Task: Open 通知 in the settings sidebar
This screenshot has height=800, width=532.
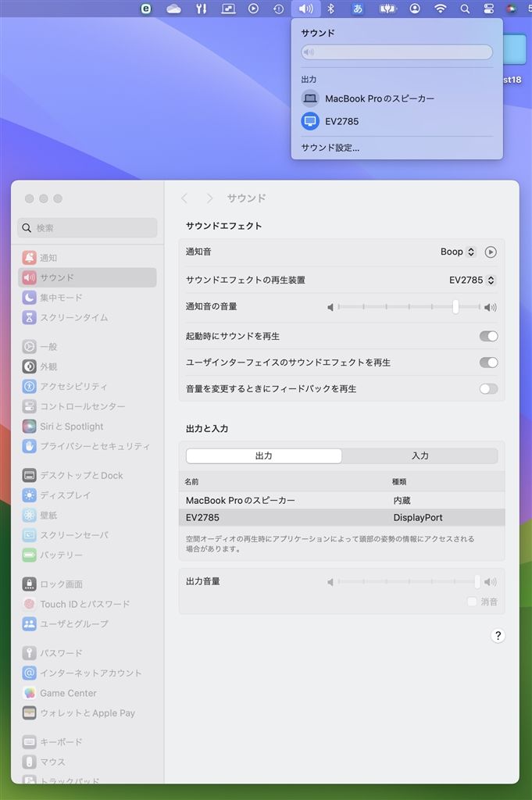Action: tap(87, 258)
